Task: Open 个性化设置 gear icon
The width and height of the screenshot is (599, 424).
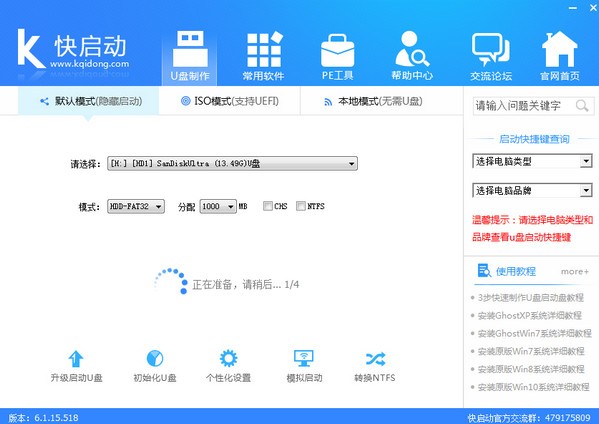Action: (228, 359)
